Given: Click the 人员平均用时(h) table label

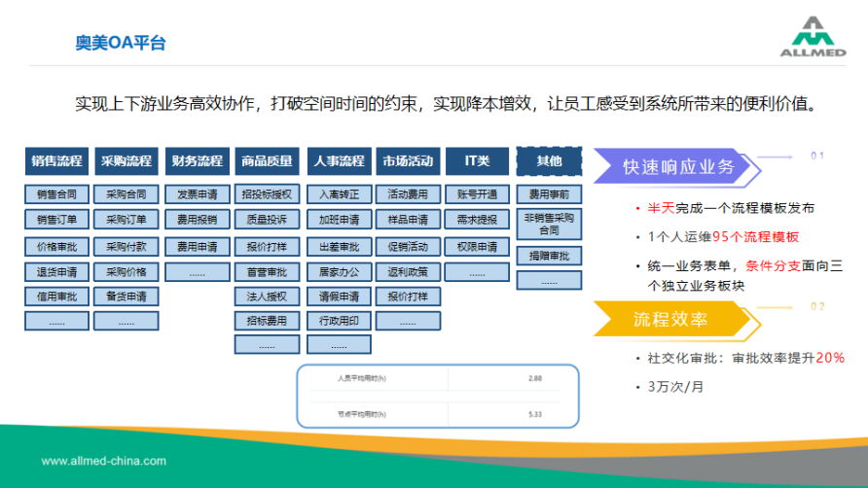Looking at the screenshot, I should (x=361, y=378).
